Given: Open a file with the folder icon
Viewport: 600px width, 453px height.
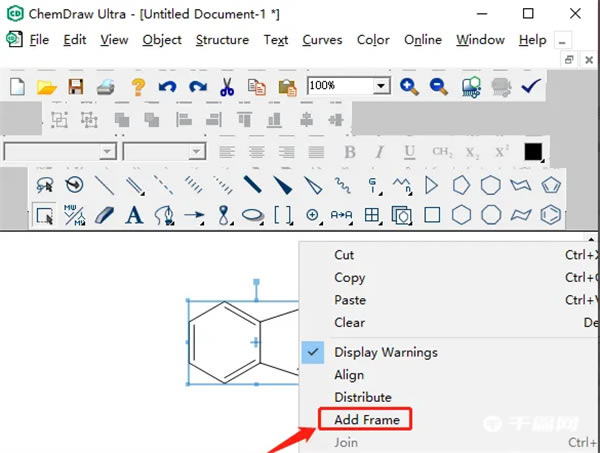Looking at the screenshot, I should (x=46, y=87).
